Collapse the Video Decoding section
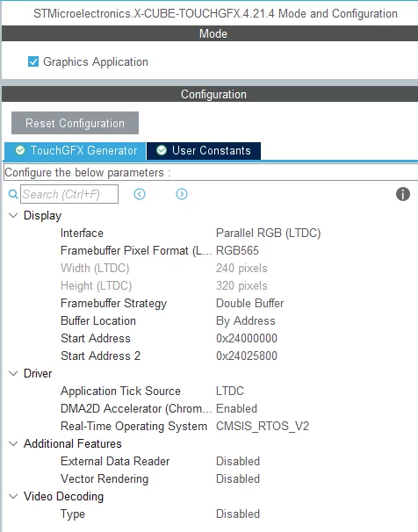The image size is (418, 532). (x=13, y=496)
